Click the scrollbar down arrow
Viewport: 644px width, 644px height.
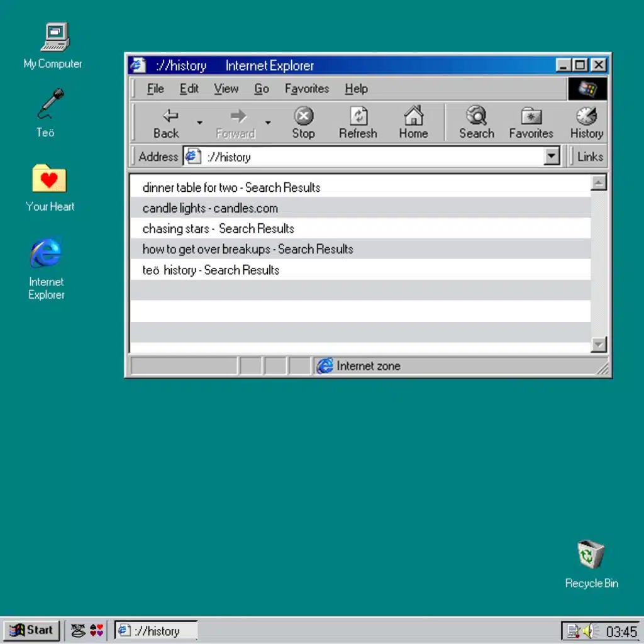point(599,344)
